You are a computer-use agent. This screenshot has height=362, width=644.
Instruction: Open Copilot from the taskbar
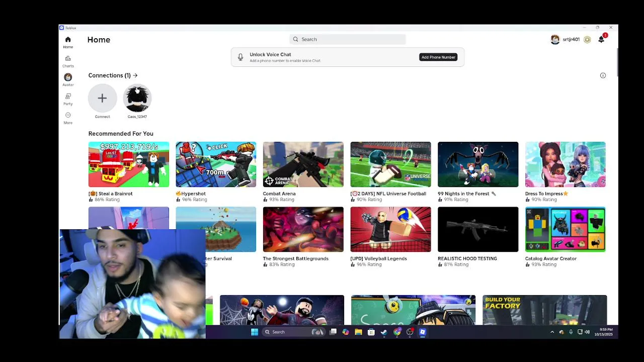tap(346, 332)
